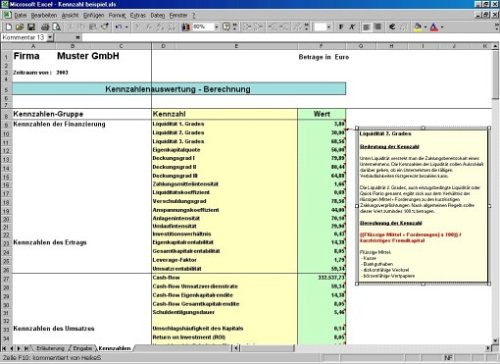
Task: Click the Fill Color paint bucket icon
Action: 417,27
